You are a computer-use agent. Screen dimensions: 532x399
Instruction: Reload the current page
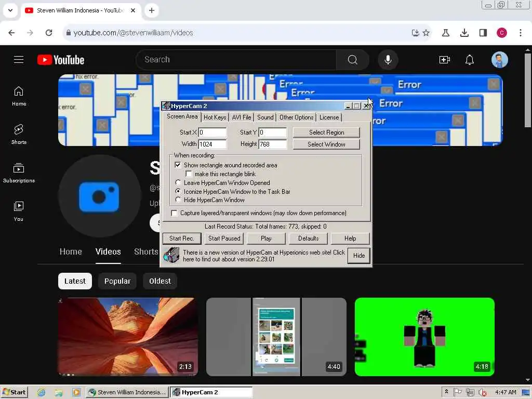point(49,33)
